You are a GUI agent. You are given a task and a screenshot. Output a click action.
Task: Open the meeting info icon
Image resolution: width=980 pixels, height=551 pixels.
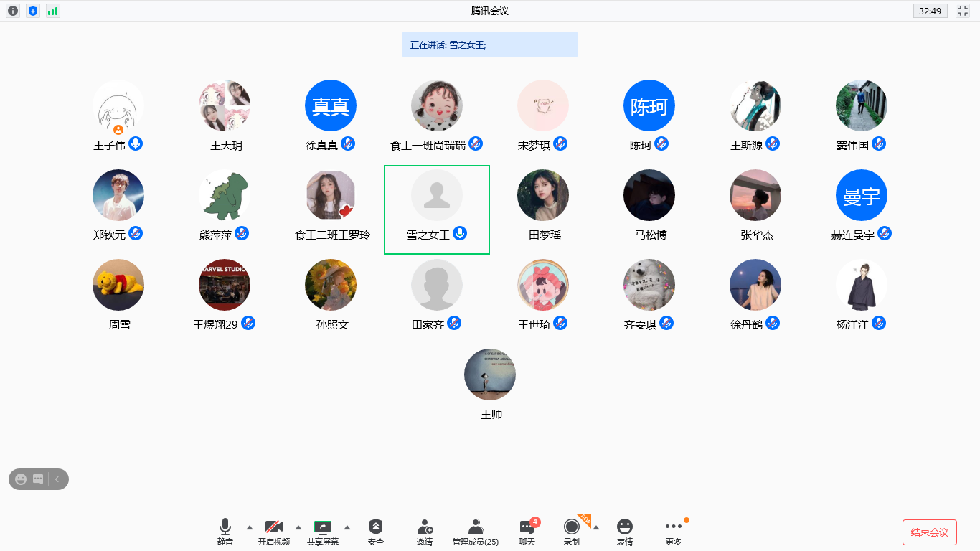[x=13, y=11]
